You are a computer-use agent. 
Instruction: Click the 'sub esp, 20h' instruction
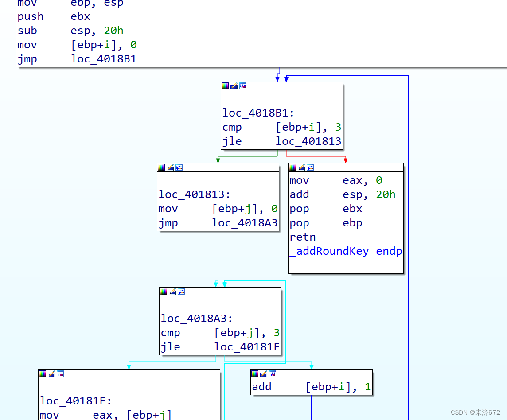tap(70, 31)
